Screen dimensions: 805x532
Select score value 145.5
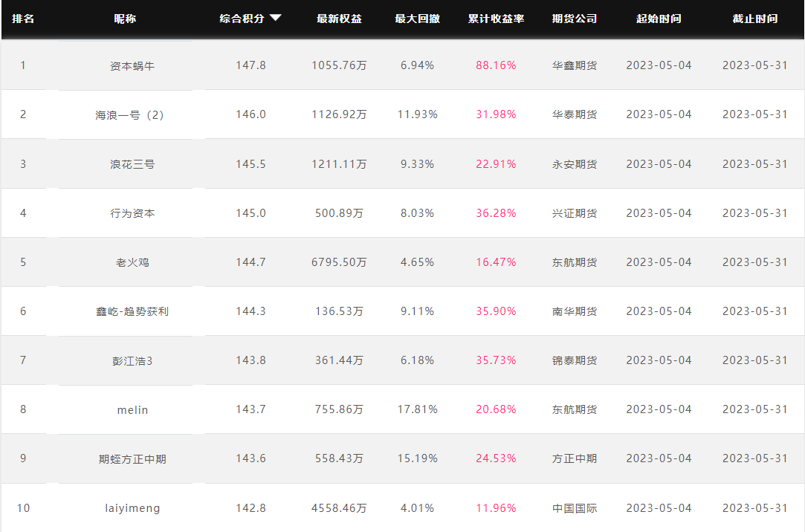pos(250,164)
